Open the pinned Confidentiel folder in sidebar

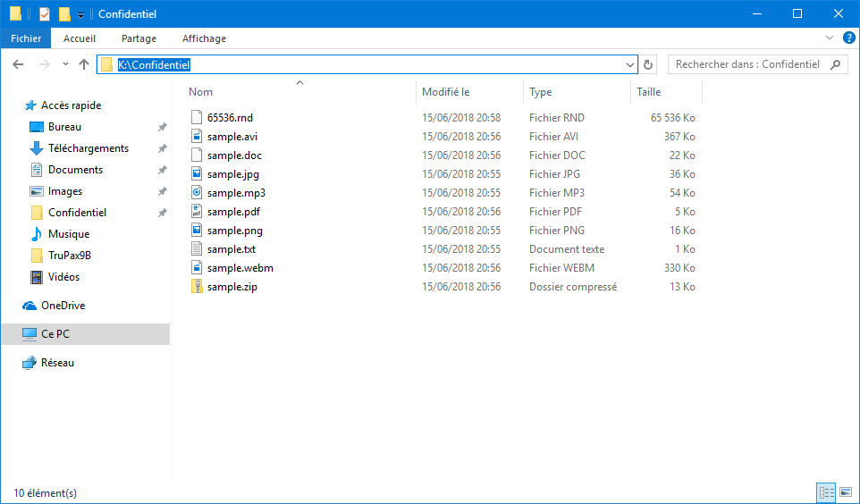[x=77, y=213]
